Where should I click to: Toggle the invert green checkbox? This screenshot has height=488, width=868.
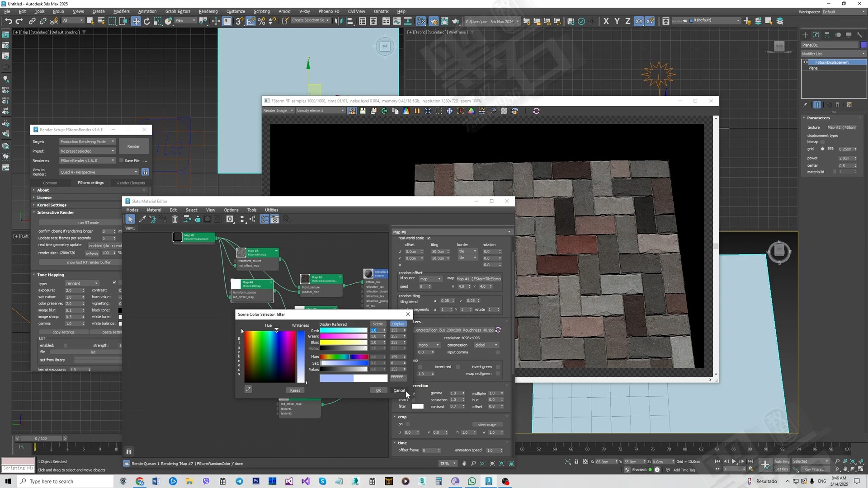click(498, 367)
